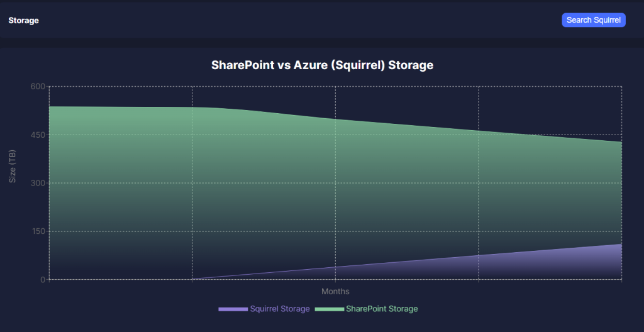The height and width of the screenshot is (332, 644).
Task: Click the SharePoint line's leftmost data point
Action: [x=49, y=106]
